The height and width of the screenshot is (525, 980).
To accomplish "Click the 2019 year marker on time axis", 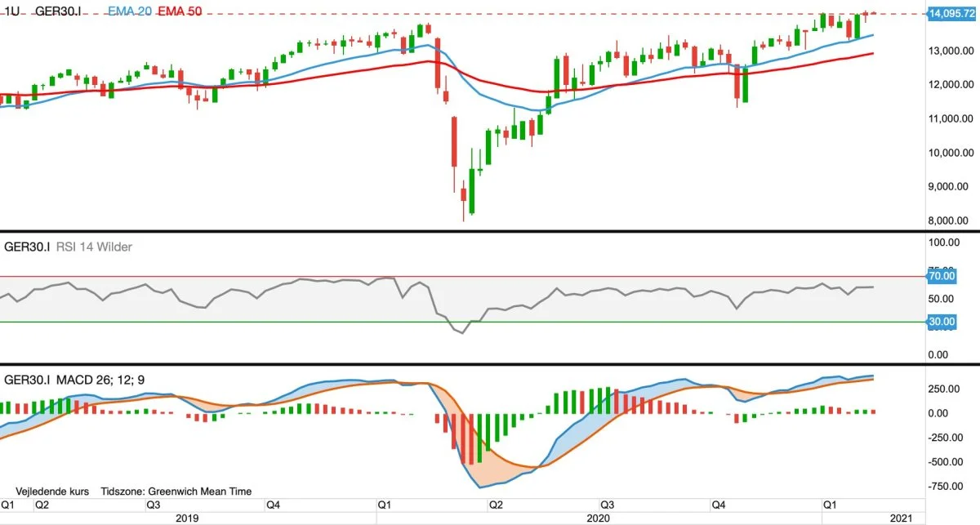I will tap(189, 518).
